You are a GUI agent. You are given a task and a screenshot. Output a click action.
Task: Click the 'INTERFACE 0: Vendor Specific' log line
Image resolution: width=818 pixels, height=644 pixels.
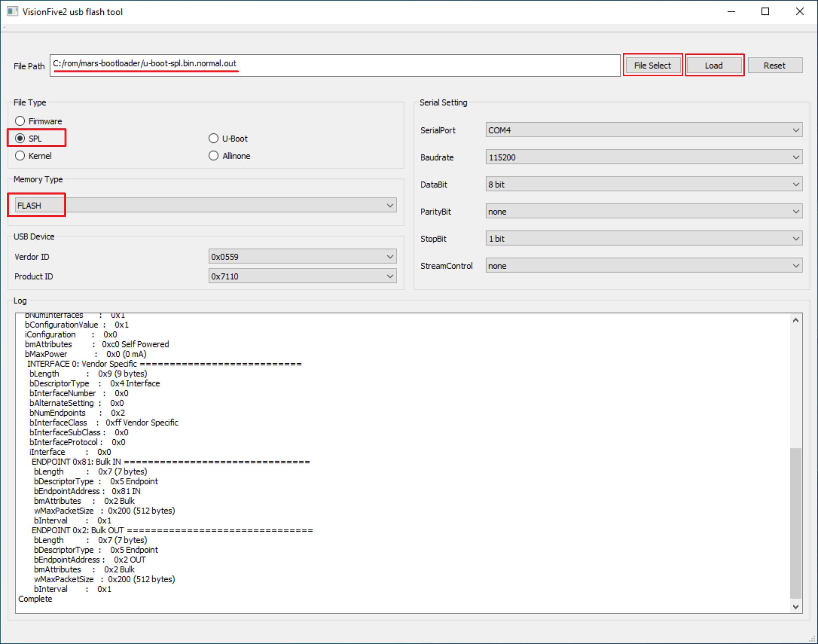click(x=164, y=364)
